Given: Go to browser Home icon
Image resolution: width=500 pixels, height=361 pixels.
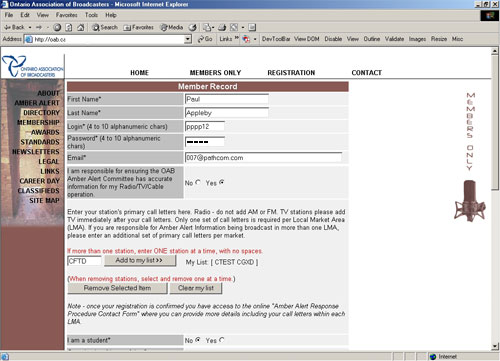Looking at the screenshot, I should [80, 28].
